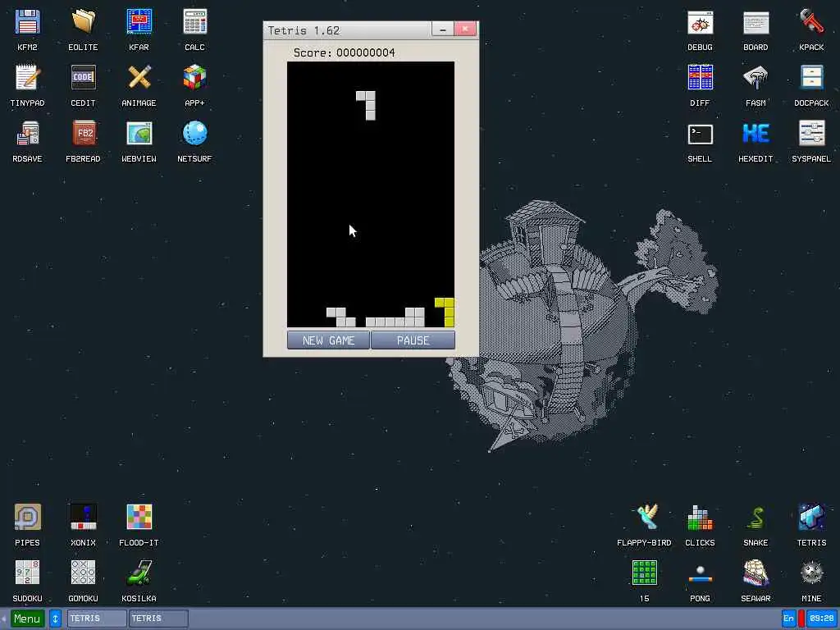
Task: Launch the GOMOKU game icon
Action: pyautogui.click(x=83, y=573)
